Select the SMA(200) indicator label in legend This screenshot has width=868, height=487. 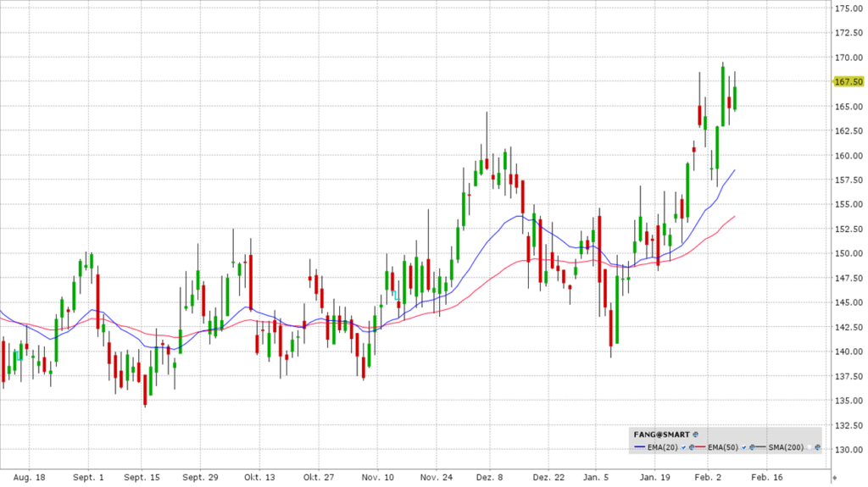point(786,447)
